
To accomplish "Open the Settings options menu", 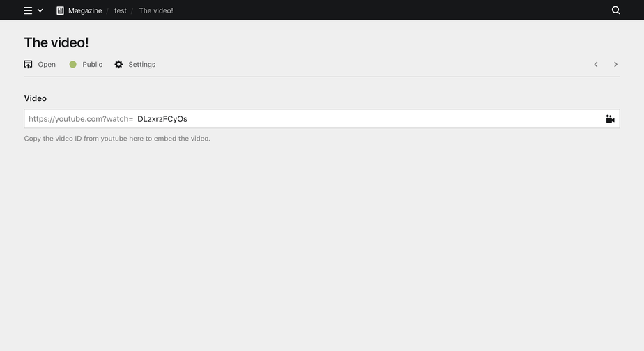I will pos(141,64).
